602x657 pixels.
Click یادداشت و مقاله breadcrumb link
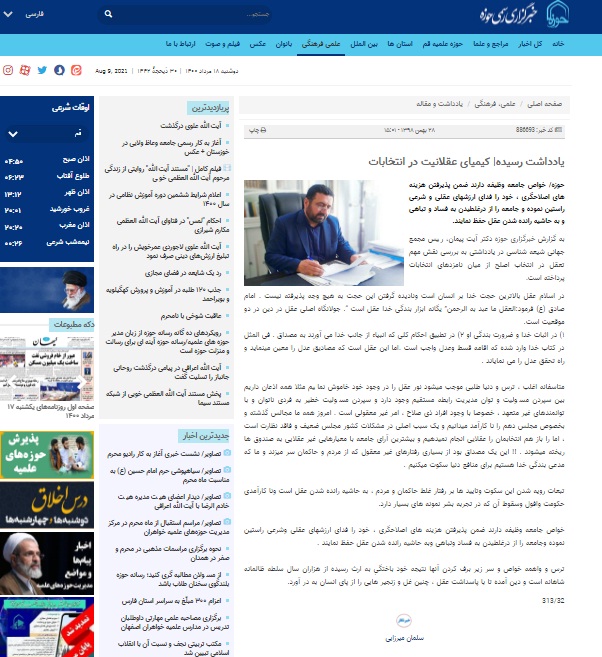[439, 104]
